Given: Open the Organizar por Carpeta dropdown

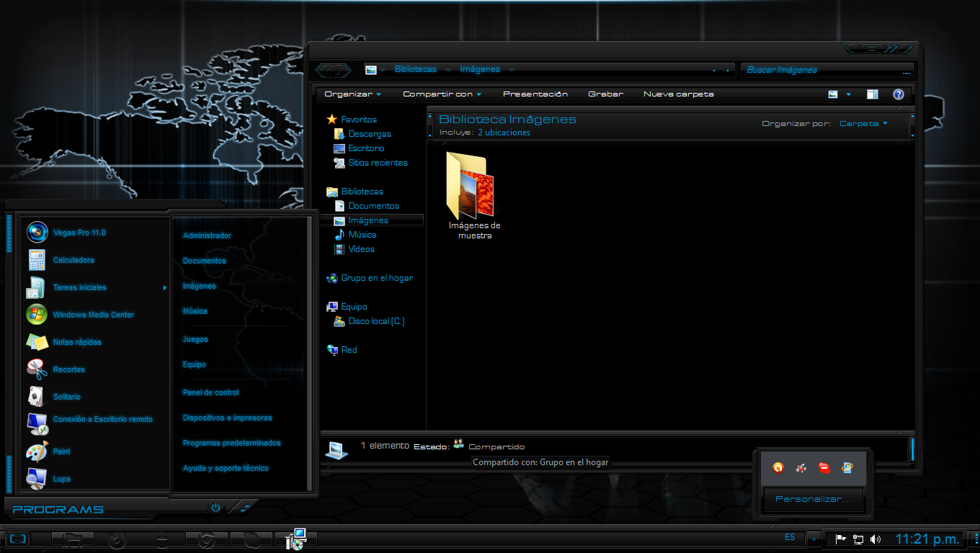Looking at the screenshot, I should click(863, 123).
